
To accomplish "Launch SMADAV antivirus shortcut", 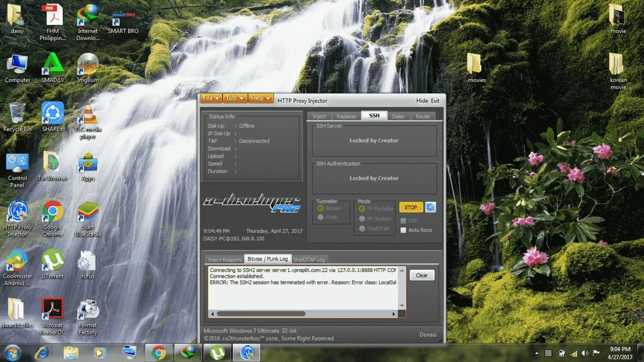I will pyautogui.click(x=53, y=69).
